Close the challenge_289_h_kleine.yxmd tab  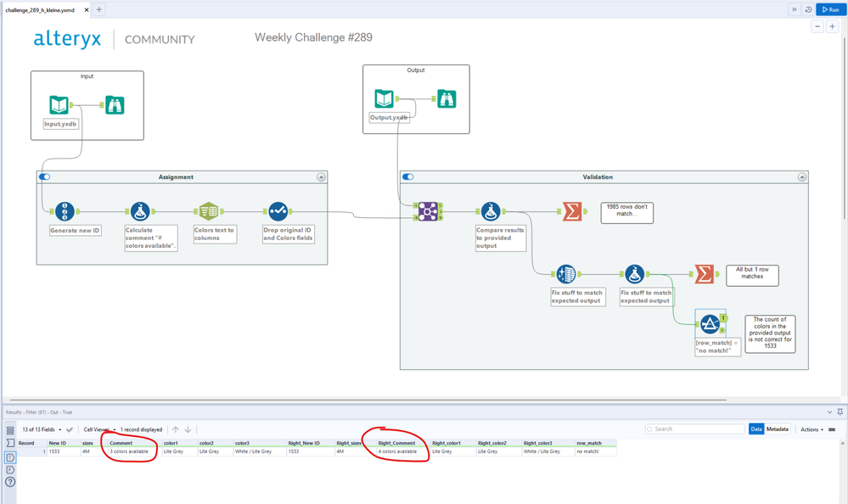click(x=86, y=9)
